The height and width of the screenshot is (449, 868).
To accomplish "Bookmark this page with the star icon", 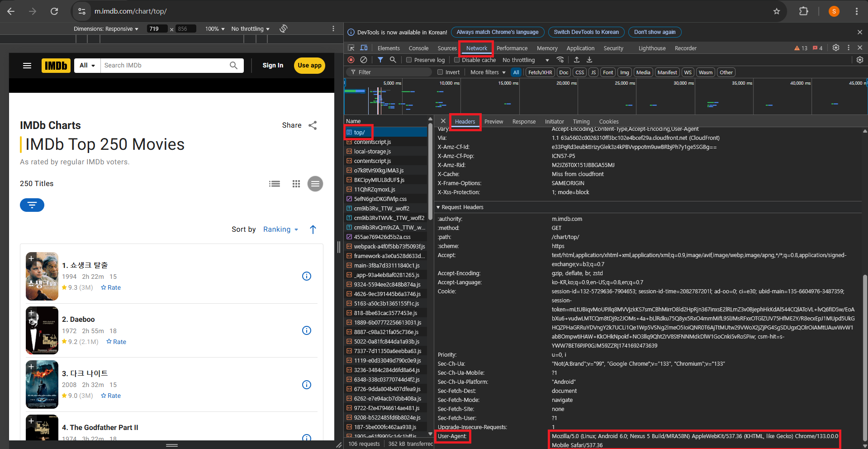I will 777,11.
